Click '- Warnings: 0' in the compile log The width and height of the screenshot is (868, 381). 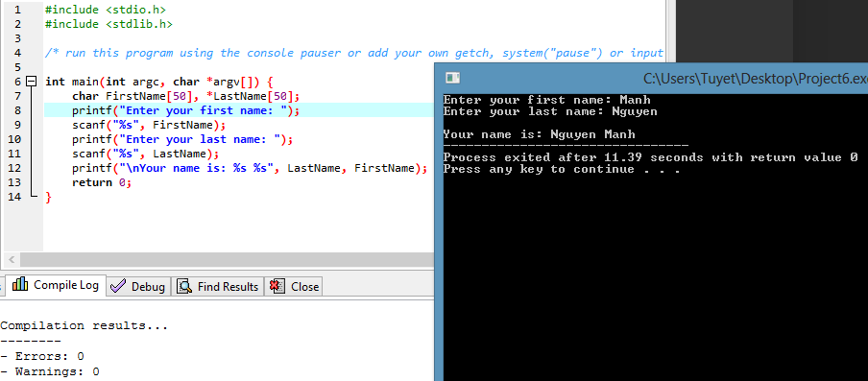coord(50,371)
